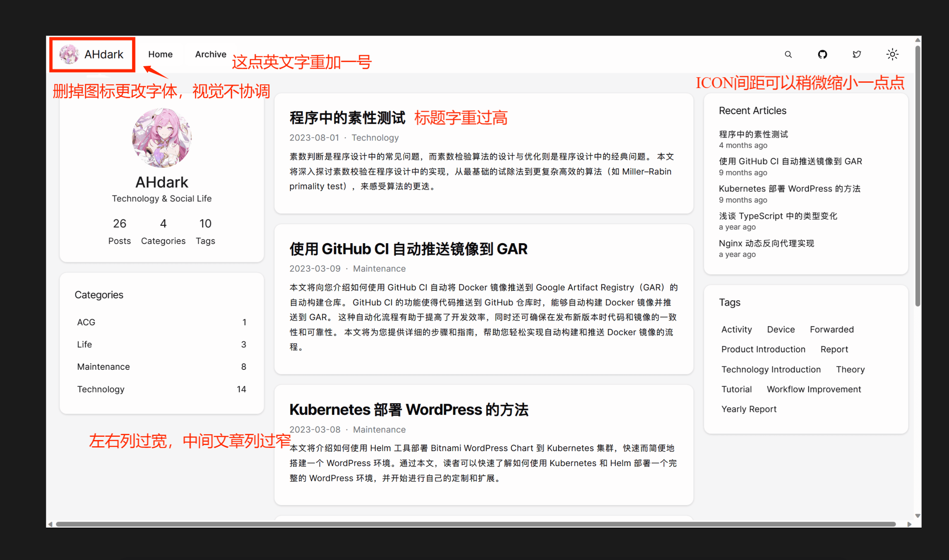Image resolution: width=949 pixels, height=560 pixels.
Task: Open the Twitter bird icon link
Action: (857, 55)
